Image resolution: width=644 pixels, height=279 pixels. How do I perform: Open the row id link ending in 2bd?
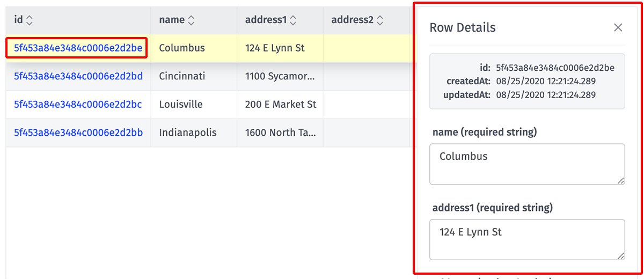[x=78, y=76]
